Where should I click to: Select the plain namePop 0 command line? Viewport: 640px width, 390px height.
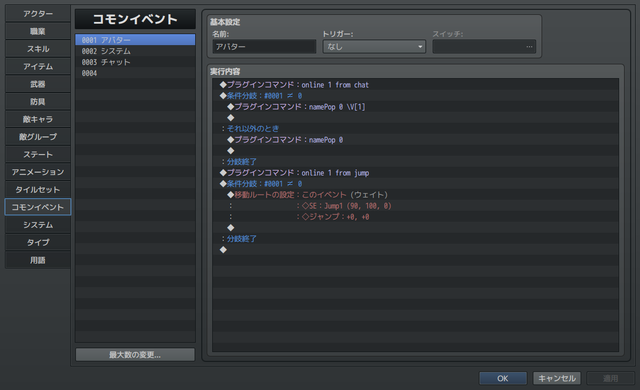click(416, 140)
